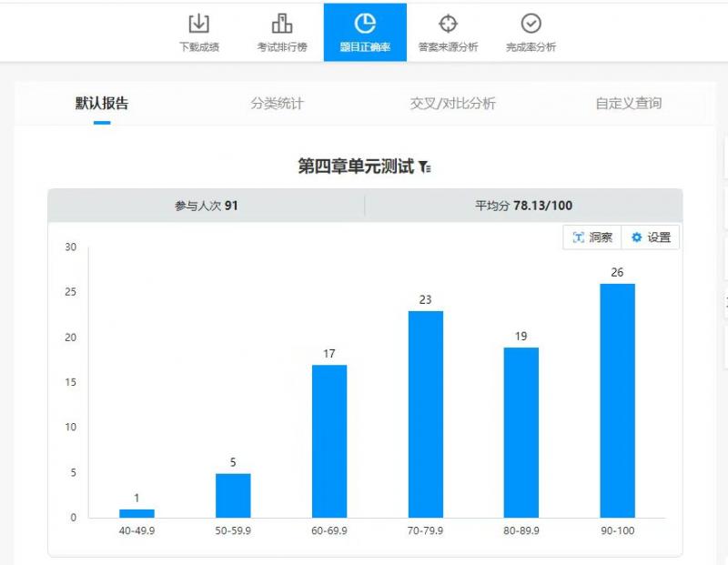Click the 60-69.9 bar in chart
728x565 pixels.
coord(329,441)
